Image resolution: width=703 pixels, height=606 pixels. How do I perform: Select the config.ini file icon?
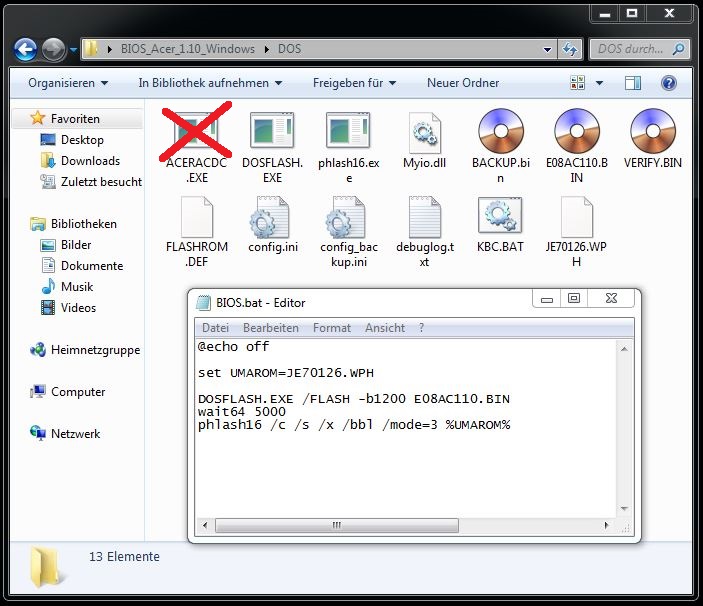[x=269, y=217]
